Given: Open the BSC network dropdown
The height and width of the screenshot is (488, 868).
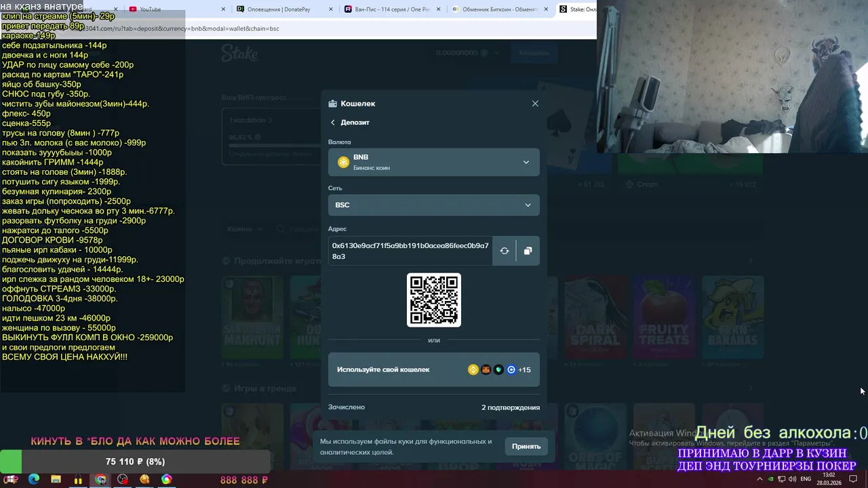Looking at the screenshot, I should pyautogui.click(x=434, y=205).
